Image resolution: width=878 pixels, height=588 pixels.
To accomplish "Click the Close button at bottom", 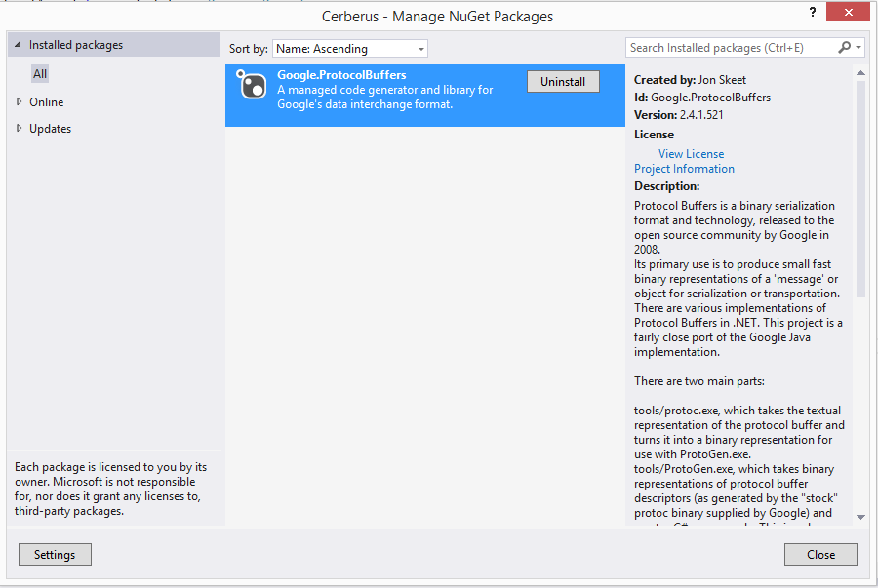I will (820, 554).
